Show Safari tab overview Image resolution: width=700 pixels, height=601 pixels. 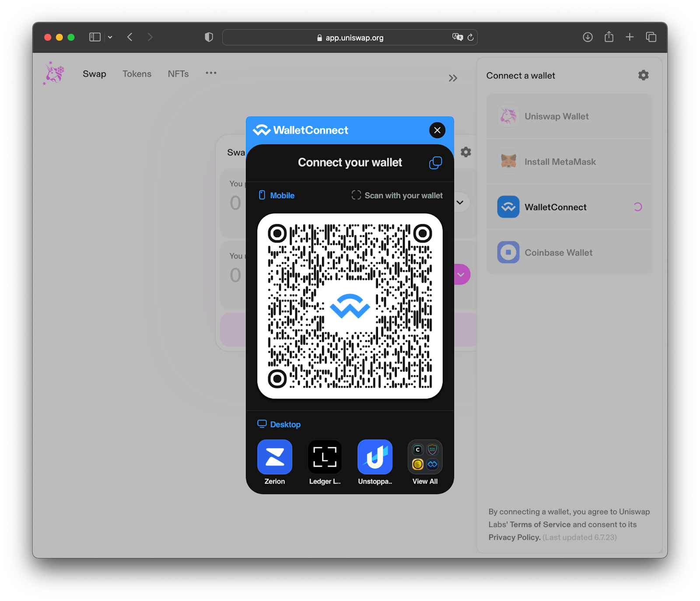coord(651,37)
